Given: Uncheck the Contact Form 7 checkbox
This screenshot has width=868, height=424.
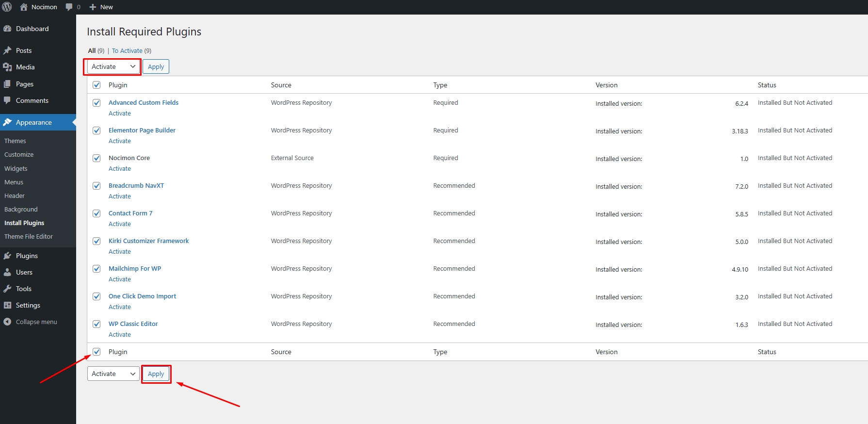Looking at the screenshot, I should tap(96, 213).
